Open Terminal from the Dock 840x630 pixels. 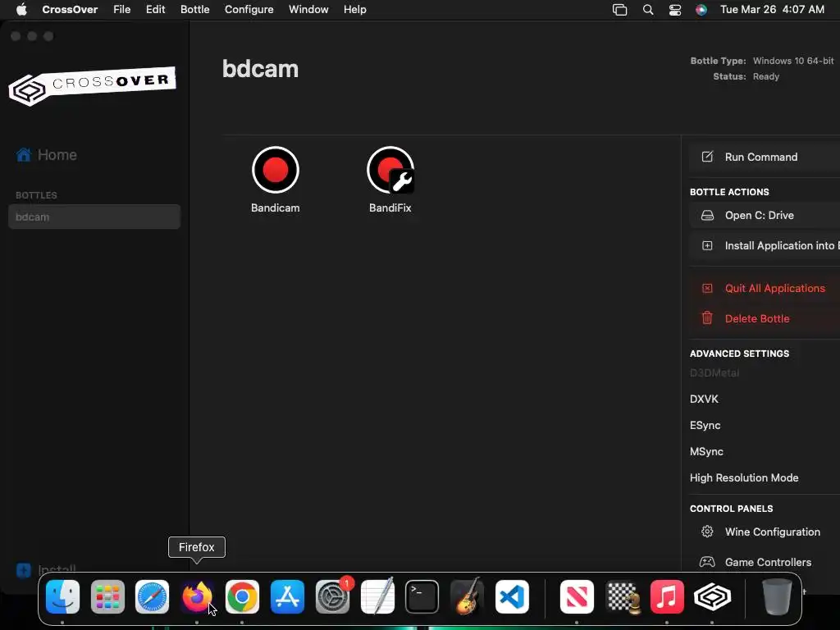pyautogui.click(x=422, y=597)
